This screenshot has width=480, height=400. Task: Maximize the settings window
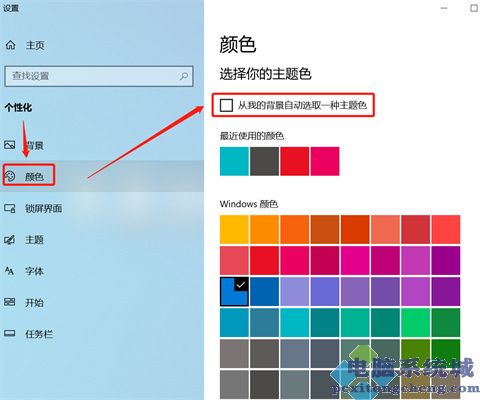pos(474,8)
